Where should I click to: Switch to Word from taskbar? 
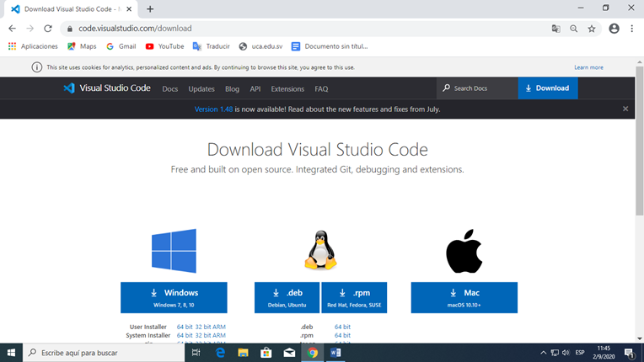(335, 353)
